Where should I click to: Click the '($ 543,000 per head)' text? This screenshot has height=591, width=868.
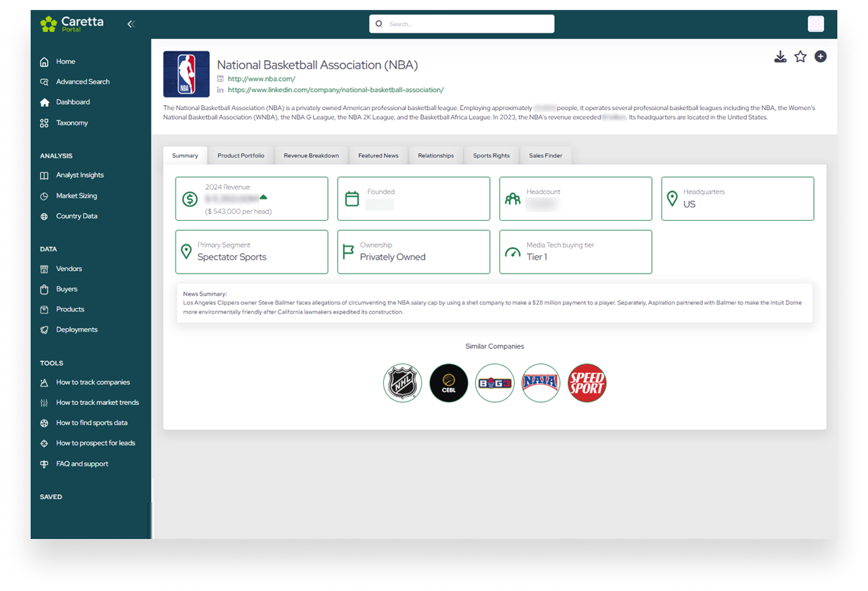[x=239, y=211]
